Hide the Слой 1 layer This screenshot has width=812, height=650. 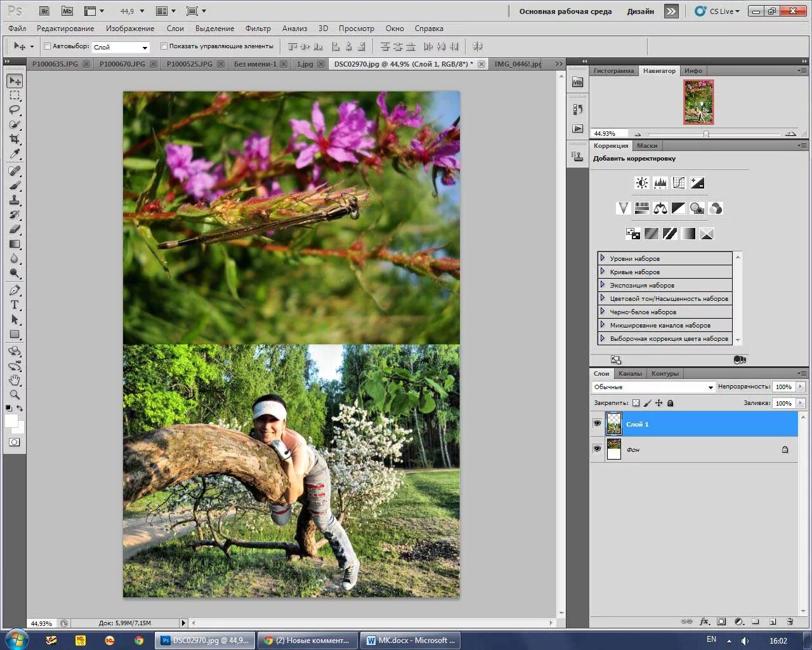(x=597, y=423)
